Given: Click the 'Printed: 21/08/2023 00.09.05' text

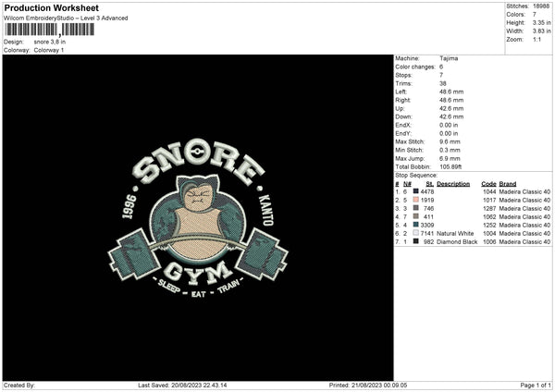Looking at the screenshot, I should click(368, 386).
